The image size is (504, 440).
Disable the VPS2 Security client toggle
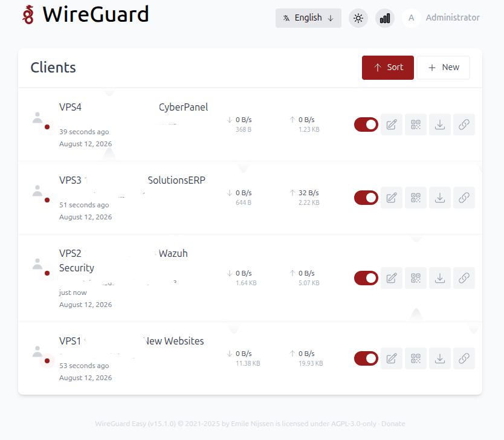point(366,278)
